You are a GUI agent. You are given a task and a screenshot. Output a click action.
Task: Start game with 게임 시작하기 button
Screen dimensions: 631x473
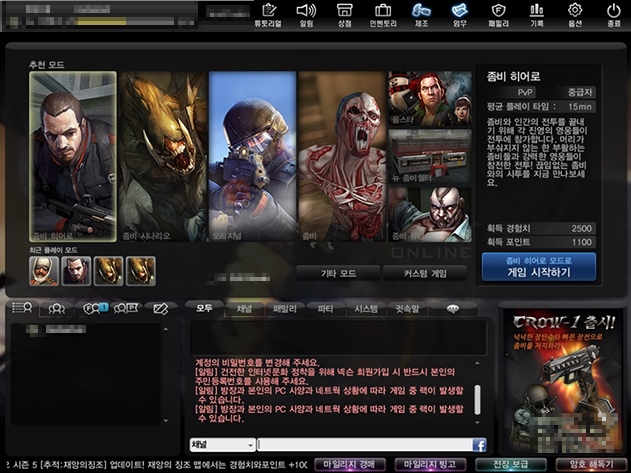click(x=539, y=267)
